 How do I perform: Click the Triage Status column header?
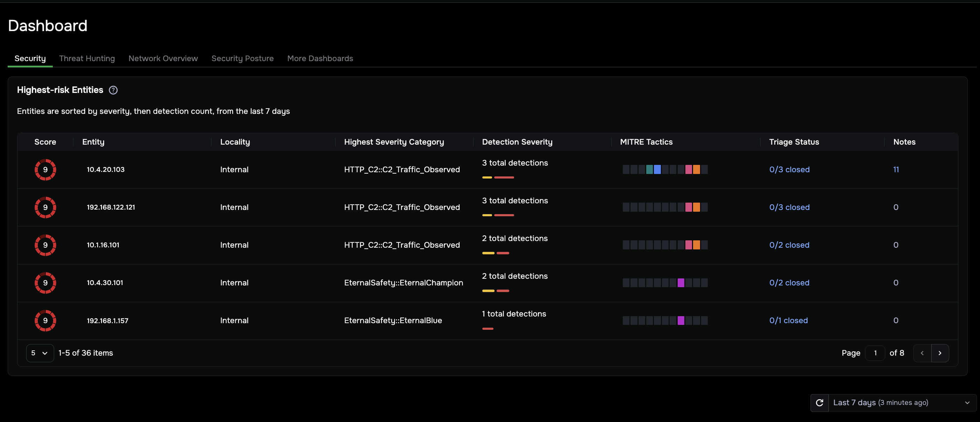click(794, 142)
